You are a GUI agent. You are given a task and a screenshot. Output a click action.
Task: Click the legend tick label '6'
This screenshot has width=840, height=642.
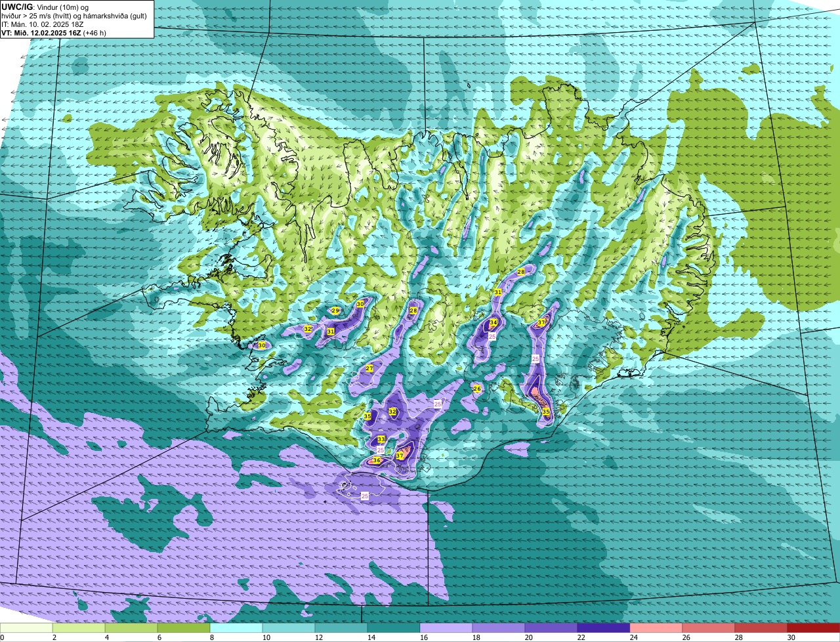click(159, 637)
